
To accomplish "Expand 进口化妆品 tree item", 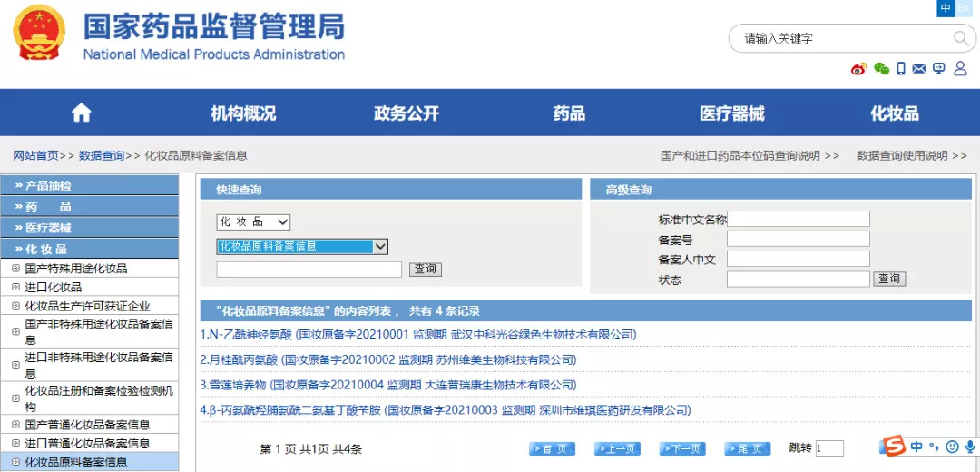I will pos(89,288).
